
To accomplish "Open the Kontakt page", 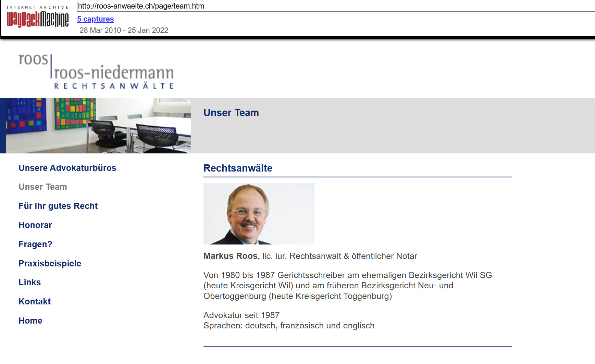I will tap(35, 302).
